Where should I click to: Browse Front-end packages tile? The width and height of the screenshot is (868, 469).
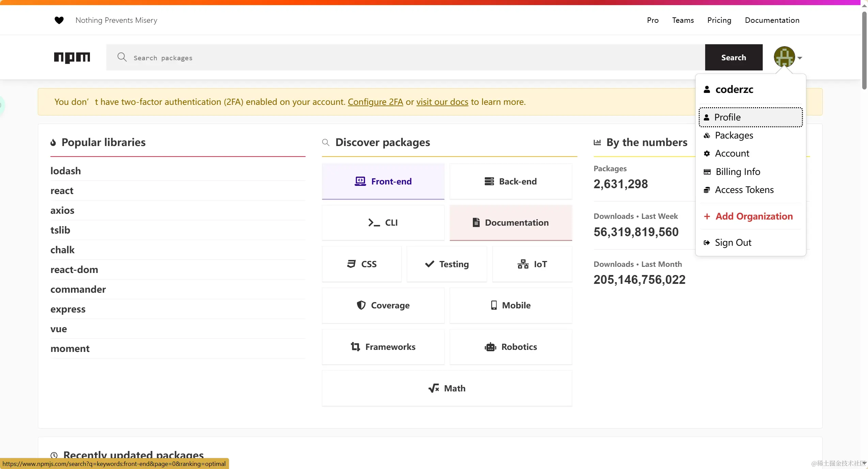point(383,181)
